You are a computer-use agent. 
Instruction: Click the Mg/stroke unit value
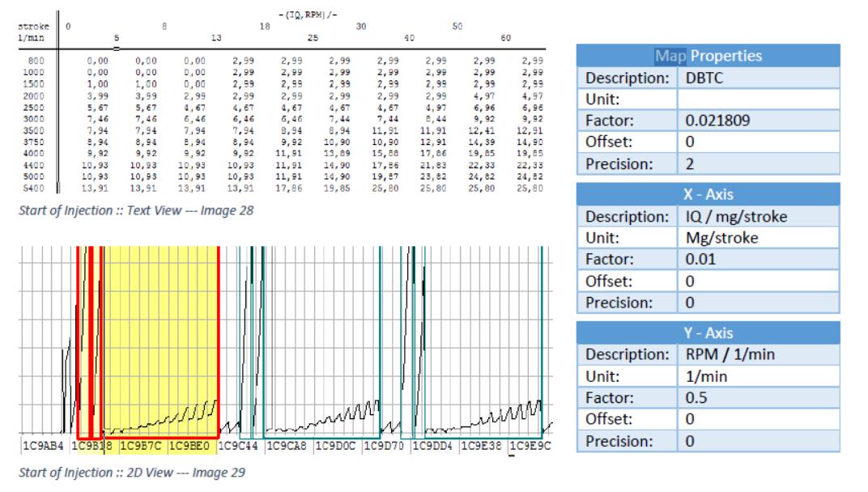point(759,238)
